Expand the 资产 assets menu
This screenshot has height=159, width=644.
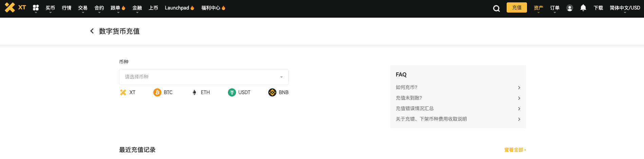click(x=539, y=8)
